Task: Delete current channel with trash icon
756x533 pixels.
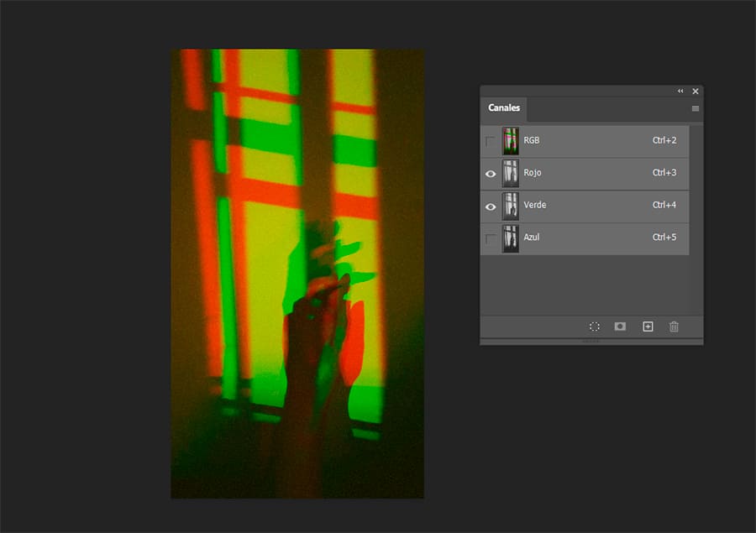Action: click(674, 327)
